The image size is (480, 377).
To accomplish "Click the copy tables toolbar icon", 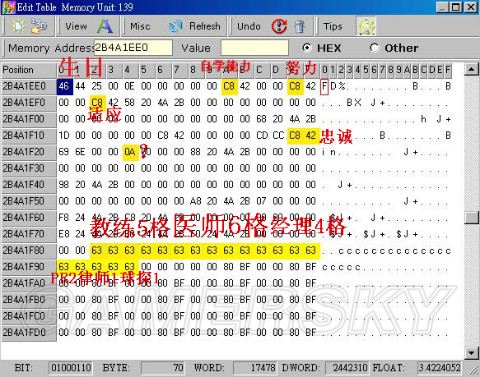I will [x=39, y=26].
